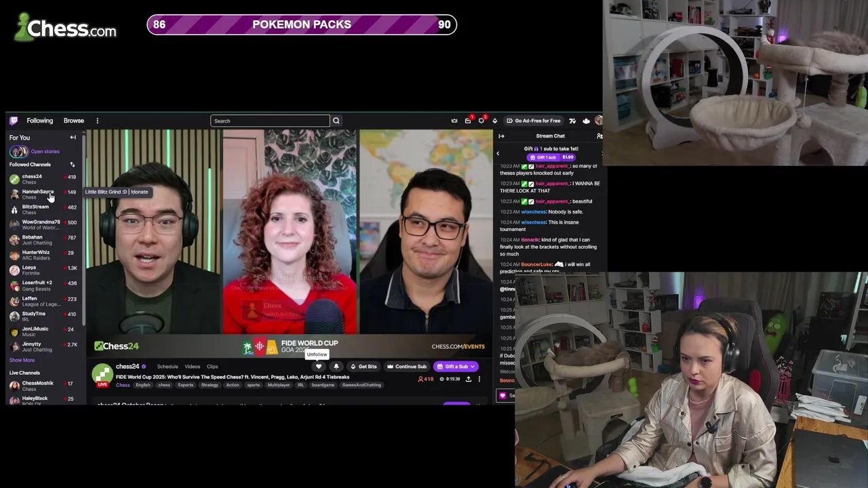Click the chess24 channel avatar with LIVE badge

click(x=102, y=375)
